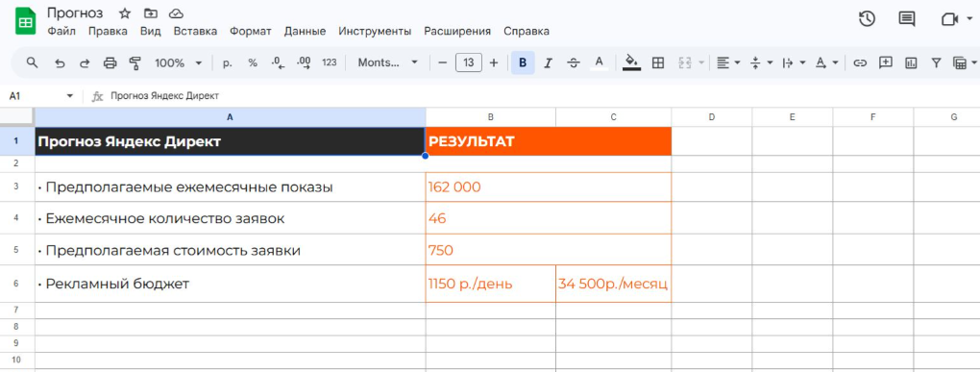
Task: Select the select-all corner box
Action: click(17, 117)
